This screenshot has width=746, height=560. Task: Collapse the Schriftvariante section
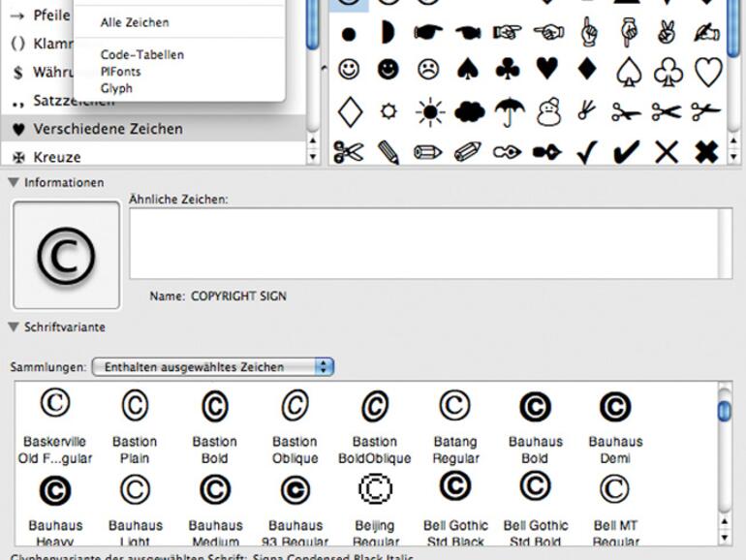[14, 327]
